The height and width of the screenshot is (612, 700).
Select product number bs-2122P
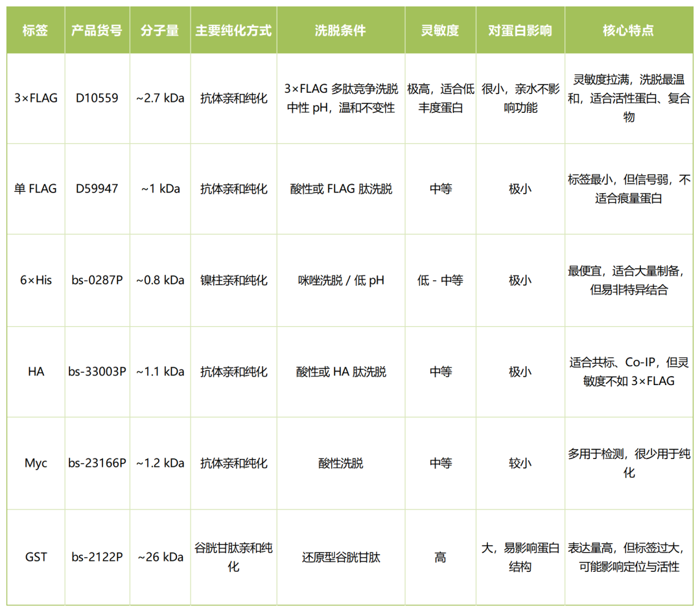pos(97,557)
